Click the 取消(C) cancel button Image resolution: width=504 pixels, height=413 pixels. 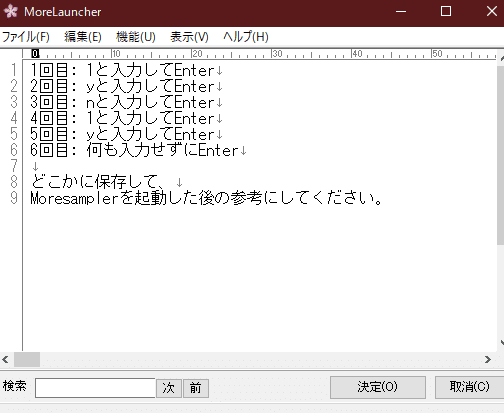[x=469, y=387]
